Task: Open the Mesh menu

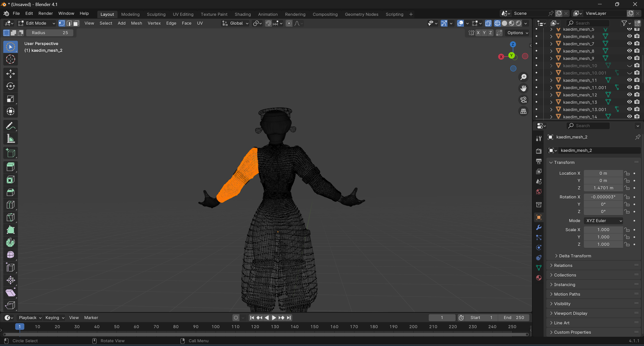Action: [136, 23]
